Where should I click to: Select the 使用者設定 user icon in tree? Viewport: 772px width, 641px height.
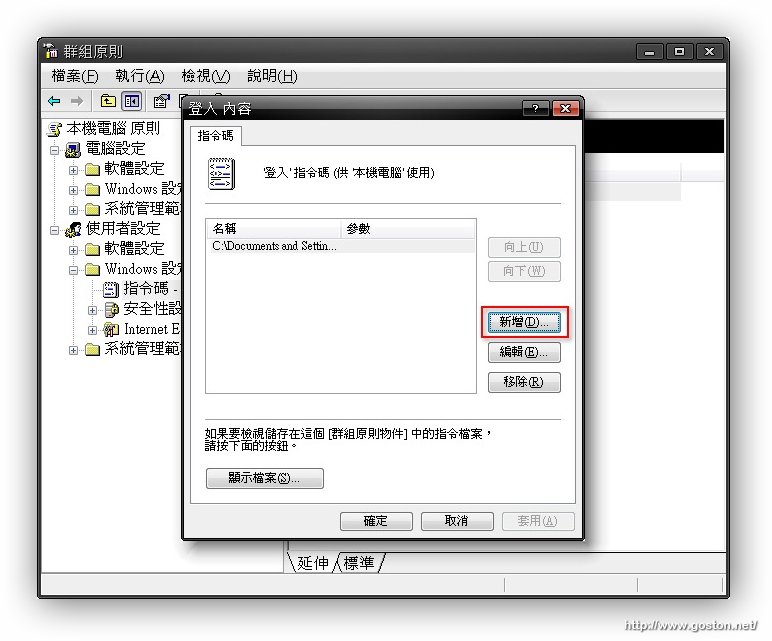point(73,229)
